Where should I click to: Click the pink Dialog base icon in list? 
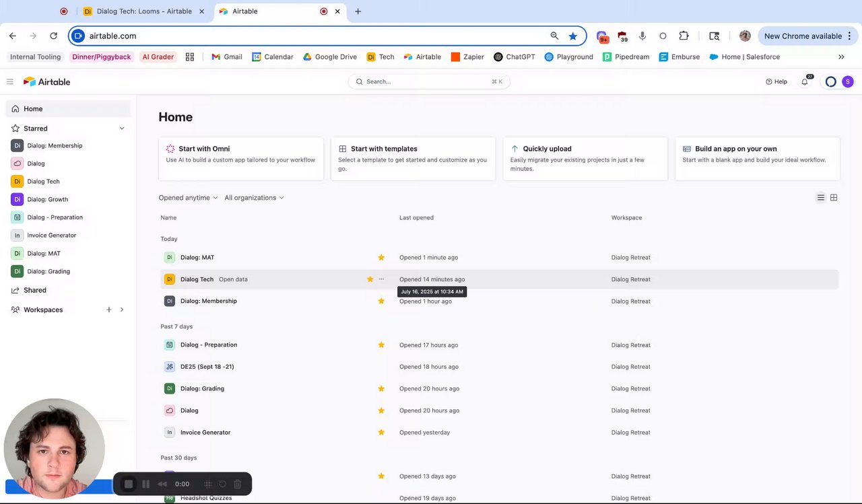click(170, 410)
